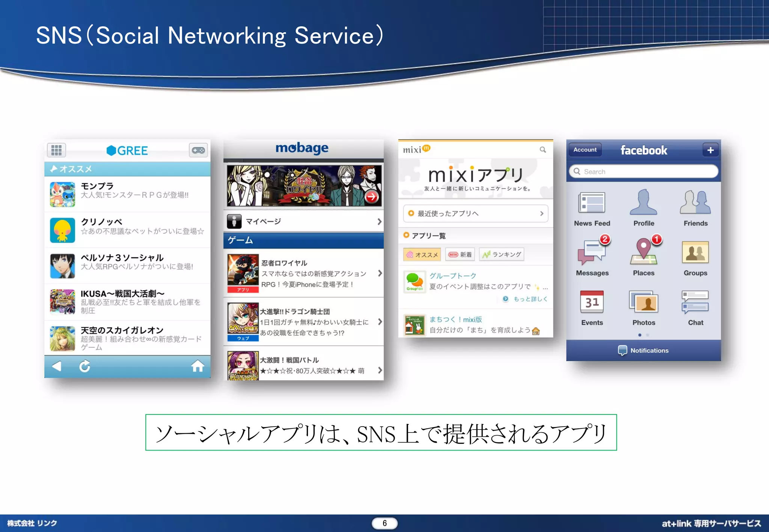Image resolution: width=769 pixels, height=532 pixels.
Task: Open facebook Chat icon
Action: [x=695, y=302]
